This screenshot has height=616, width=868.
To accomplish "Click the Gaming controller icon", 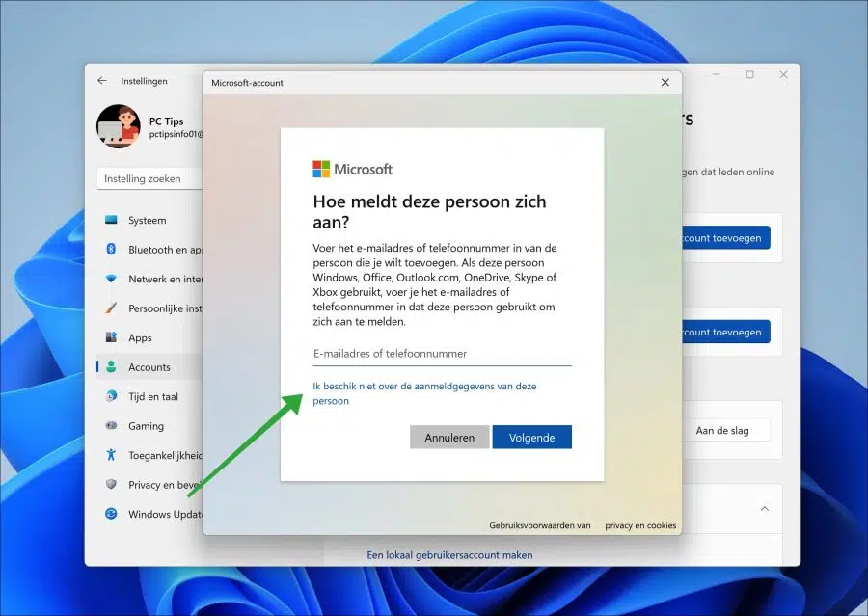I will [x=111, y=426].
